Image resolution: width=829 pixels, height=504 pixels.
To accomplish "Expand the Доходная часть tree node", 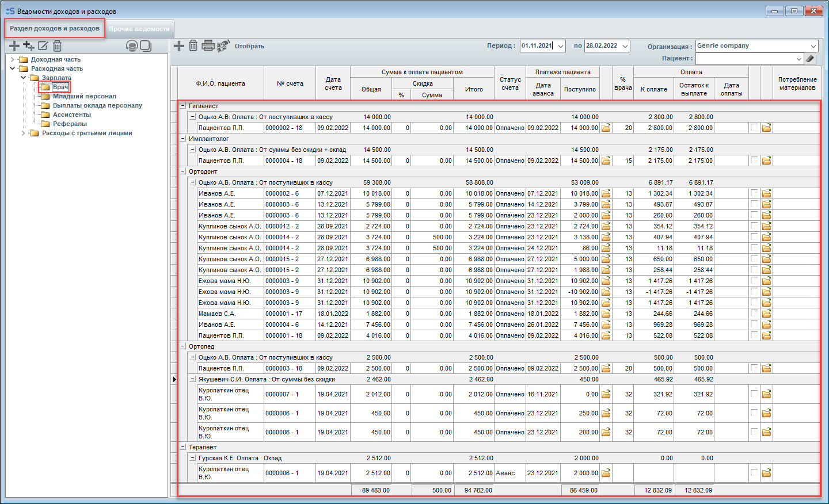I will 13,59.
